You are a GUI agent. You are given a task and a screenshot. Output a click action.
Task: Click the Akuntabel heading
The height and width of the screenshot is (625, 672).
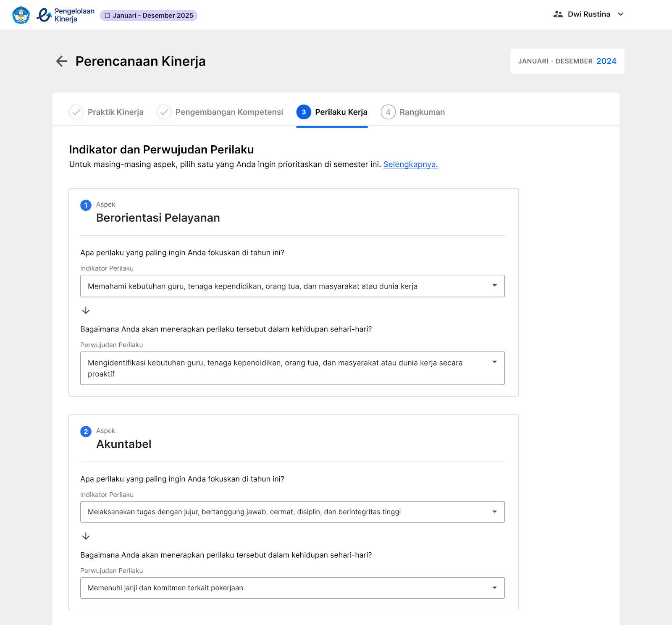124,444
